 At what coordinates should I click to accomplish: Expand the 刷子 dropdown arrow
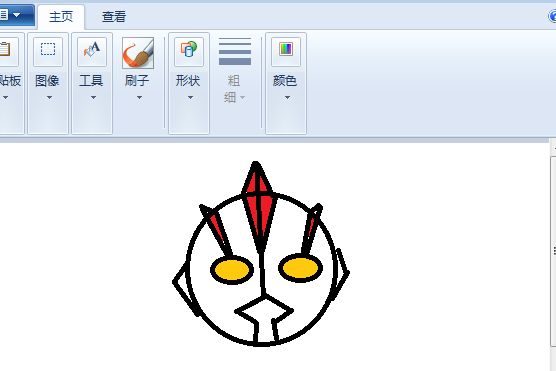[x=139, y=97]
